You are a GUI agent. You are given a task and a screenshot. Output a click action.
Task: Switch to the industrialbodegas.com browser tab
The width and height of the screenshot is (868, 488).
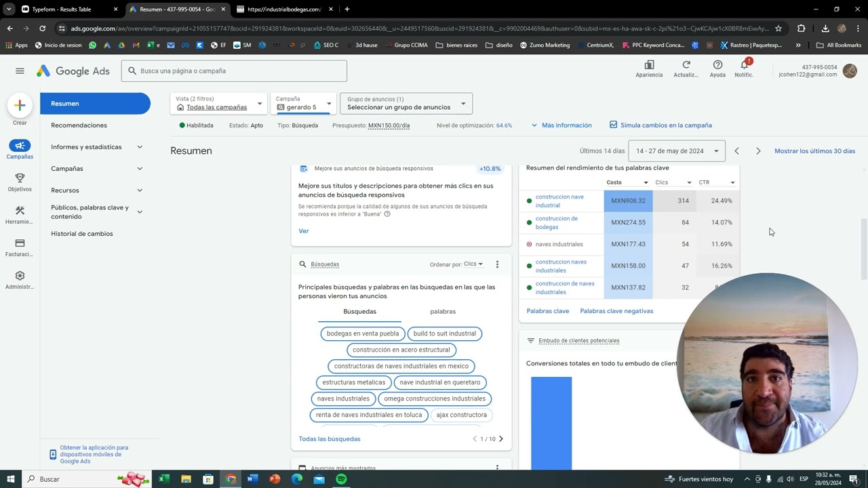point(284,9)
